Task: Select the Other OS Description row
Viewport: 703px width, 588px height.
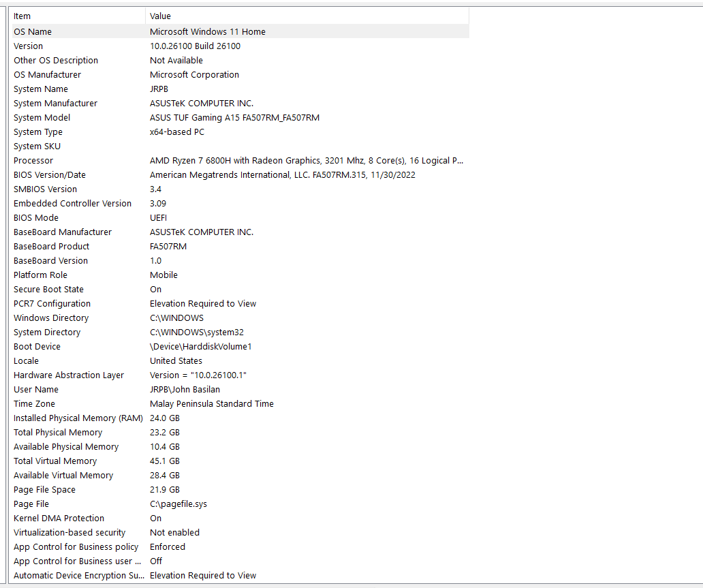Action: (x=239, y=60)
